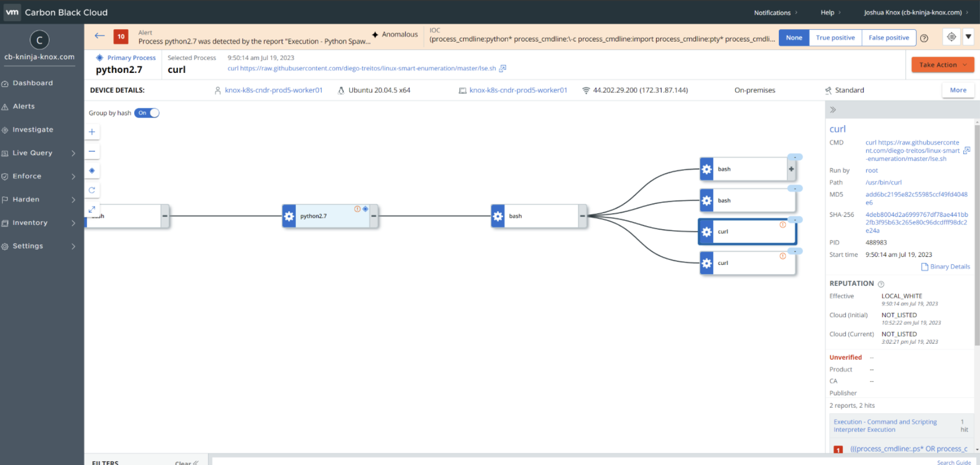Click gear icon on bottom curl node

(x=707, y=263)
